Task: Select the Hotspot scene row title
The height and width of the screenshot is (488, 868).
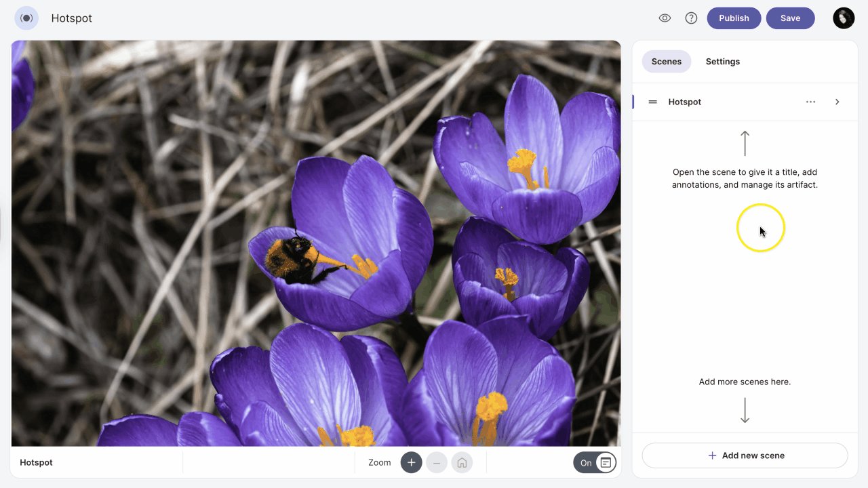Action: tap(684, 102)
